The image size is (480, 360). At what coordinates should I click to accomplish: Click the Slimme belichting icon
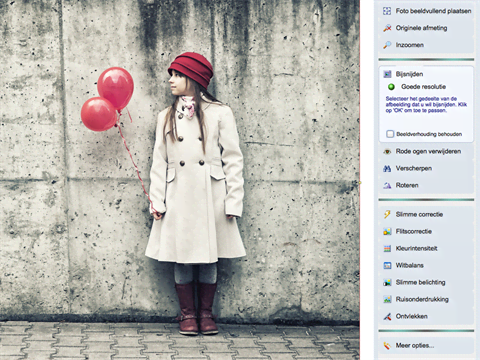pos(387,282)
